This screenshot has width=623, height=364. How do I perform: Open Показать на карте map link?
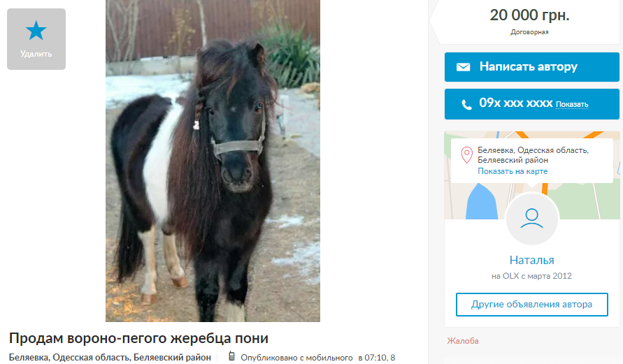(x=513, y=171)
